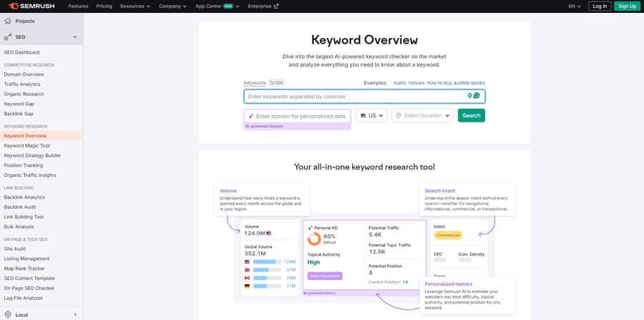This screenshot has height=320, width=644.
Task: Open the Projects sidebar item
Action: click(x=41, y=21)
